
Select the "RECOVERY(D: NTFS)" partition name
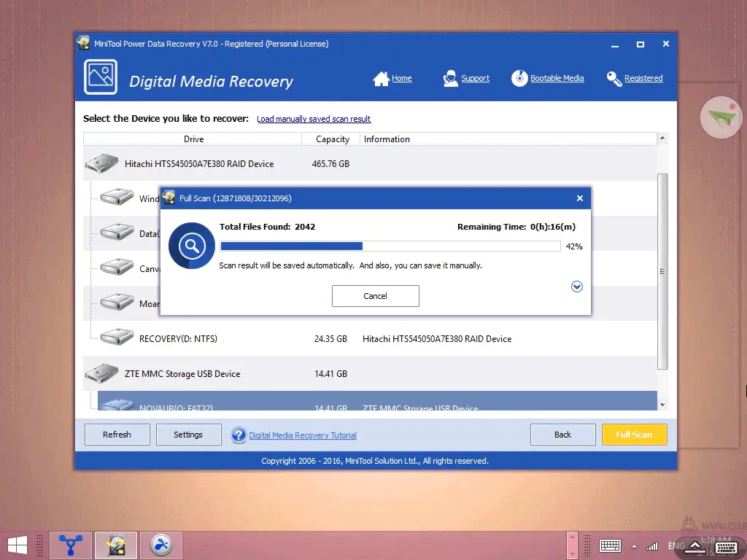pyautogui.click(x=178, y=338)
